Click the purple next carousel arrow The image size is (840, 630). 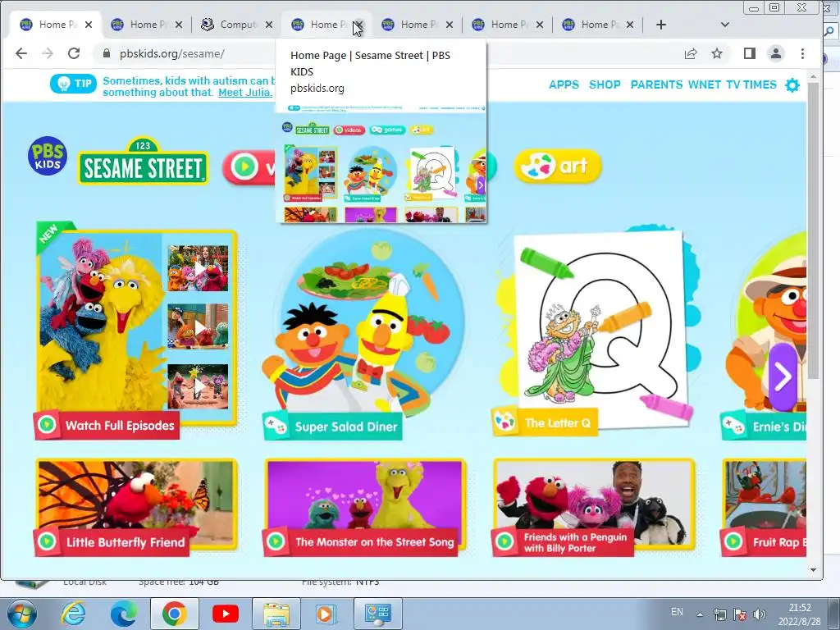783,377
